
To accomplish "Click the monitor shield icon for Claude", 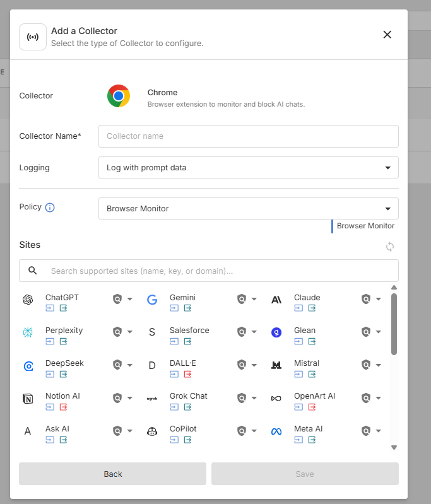I will point(365,299).
